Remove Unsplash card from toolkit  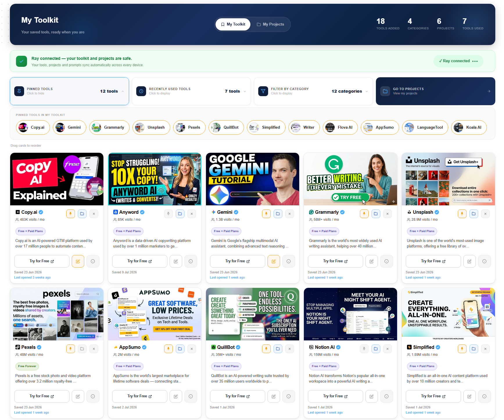point(485,214)
